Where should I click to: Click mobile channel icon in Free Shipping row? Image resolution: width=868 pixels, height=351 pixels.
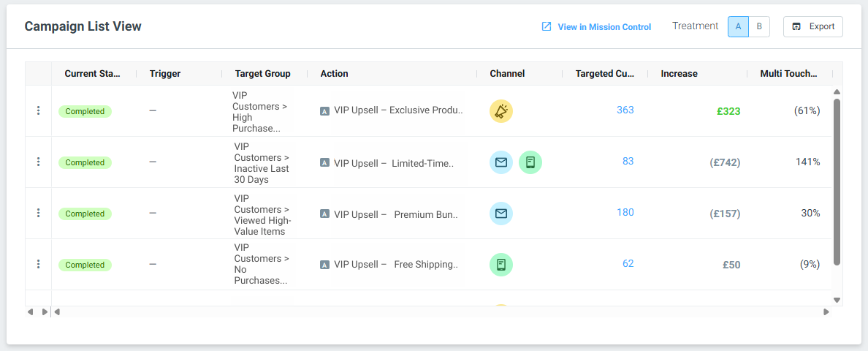tap(501, 265)
